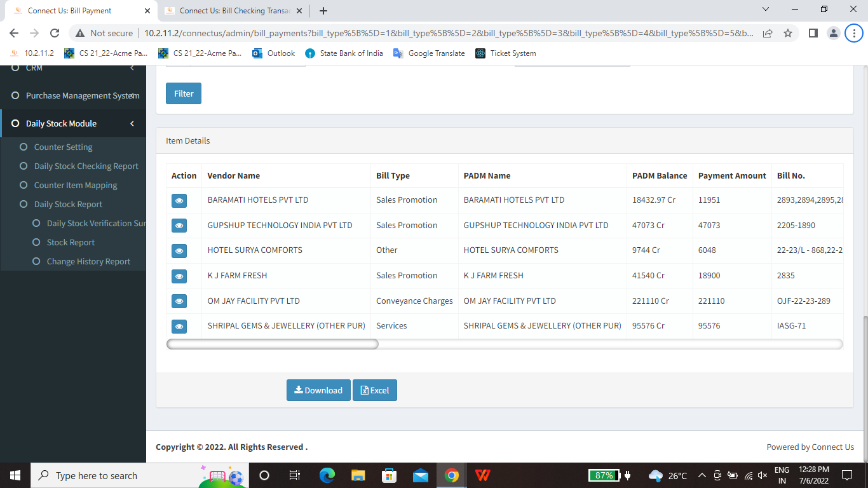Open Mail app from taskbar

pyautogui.click(x=420, y=475)
